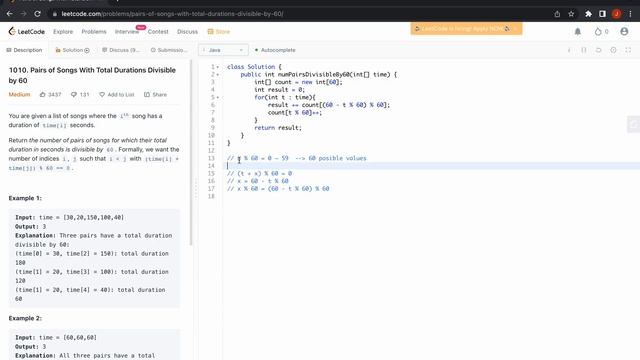This screenshot has width=640, height=360.
Task: Click the Example 1 heading
Action: [x=25, y=198]
